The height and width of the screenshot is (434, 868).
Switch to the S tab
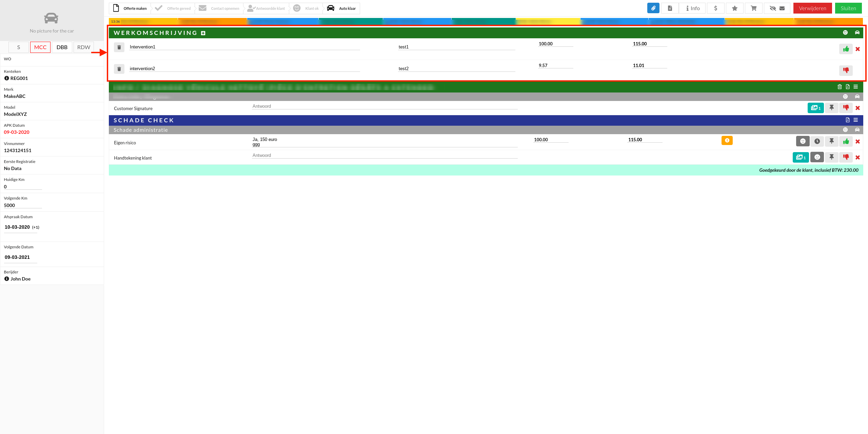pos(19,47)
